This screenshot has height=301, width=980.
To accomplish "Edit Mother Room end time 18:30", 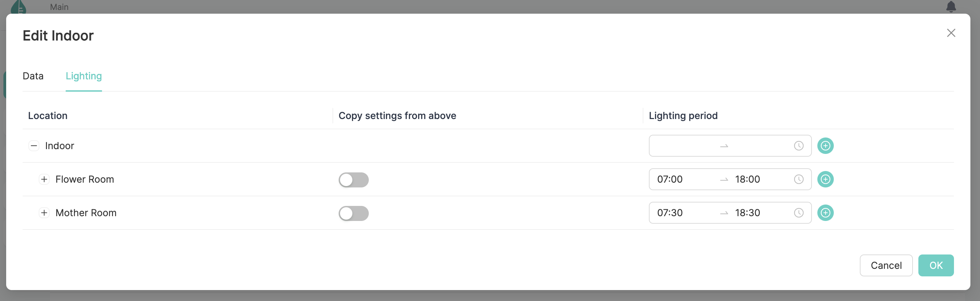I will coord(747,213).
